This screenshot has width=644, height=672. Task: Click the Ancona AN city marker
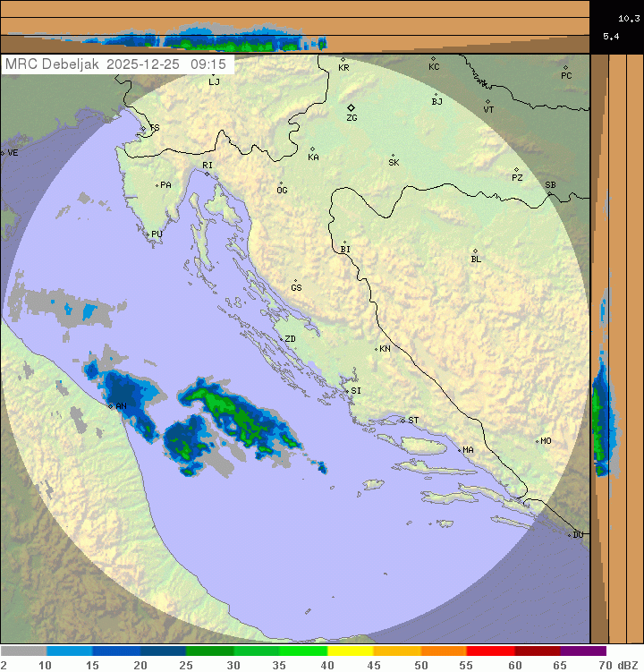tap(111, 406)
